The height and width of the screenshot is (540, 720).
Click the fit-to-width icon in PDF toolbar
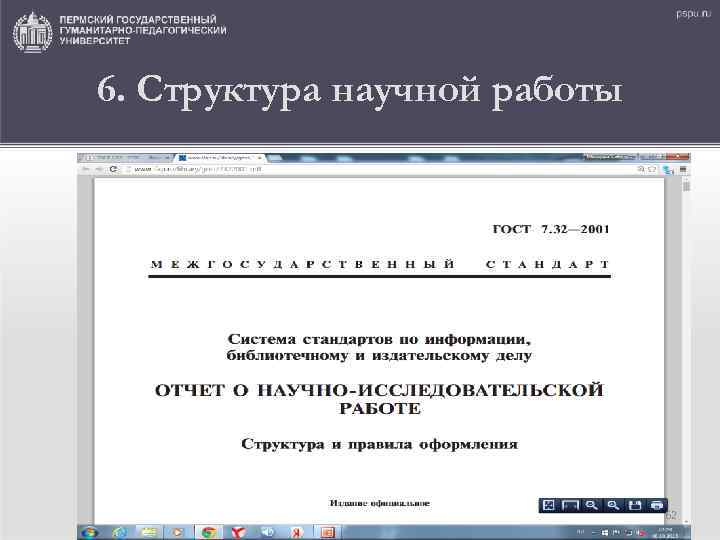570,505
